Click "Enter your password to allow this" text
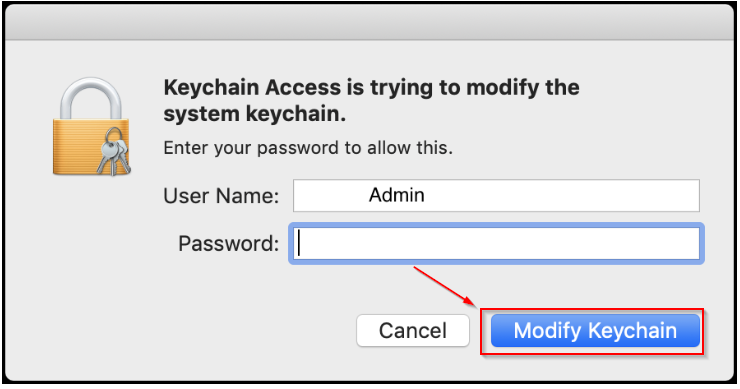740x389 pixels. tap(308, 148)
